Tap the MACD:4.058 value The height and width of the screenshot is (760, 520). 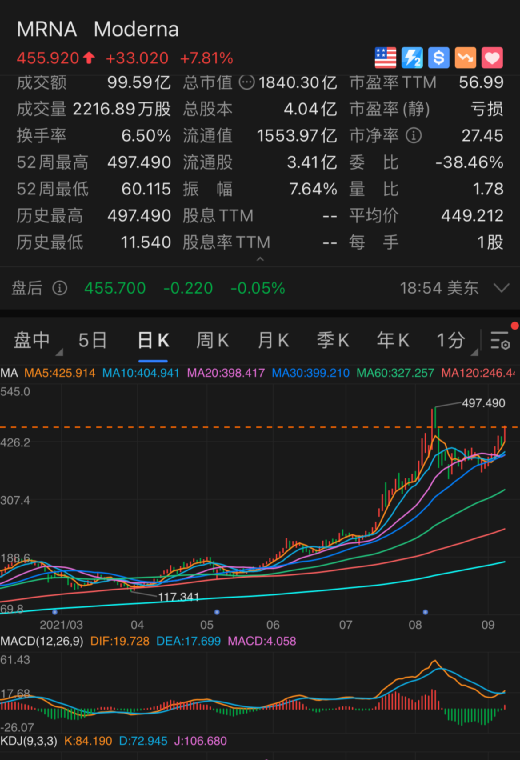[x=262, y=641]
